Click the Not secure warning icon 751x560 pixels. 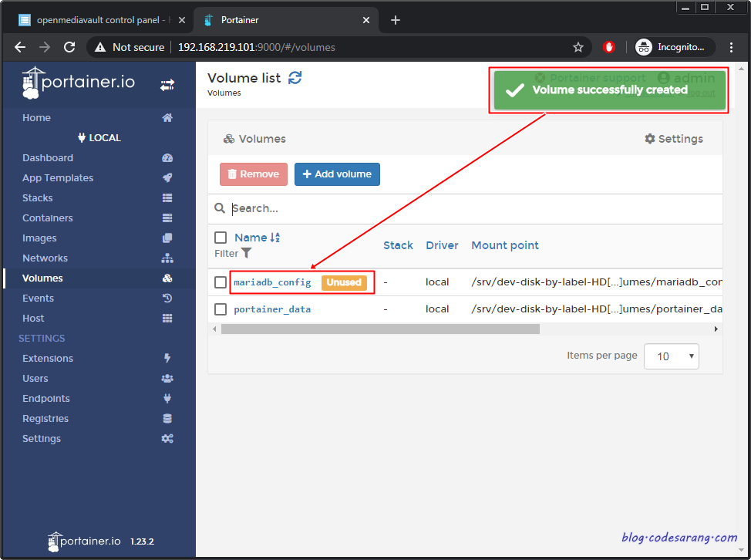(100, 47)
